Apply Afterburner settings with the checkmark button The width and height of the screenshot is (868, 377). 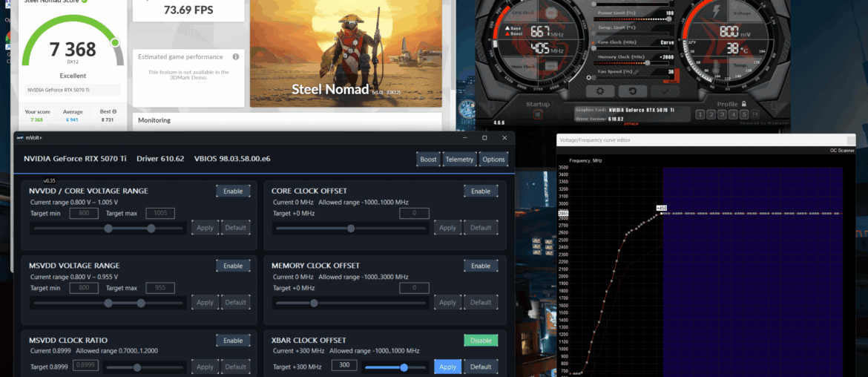[x=665, y=91]
